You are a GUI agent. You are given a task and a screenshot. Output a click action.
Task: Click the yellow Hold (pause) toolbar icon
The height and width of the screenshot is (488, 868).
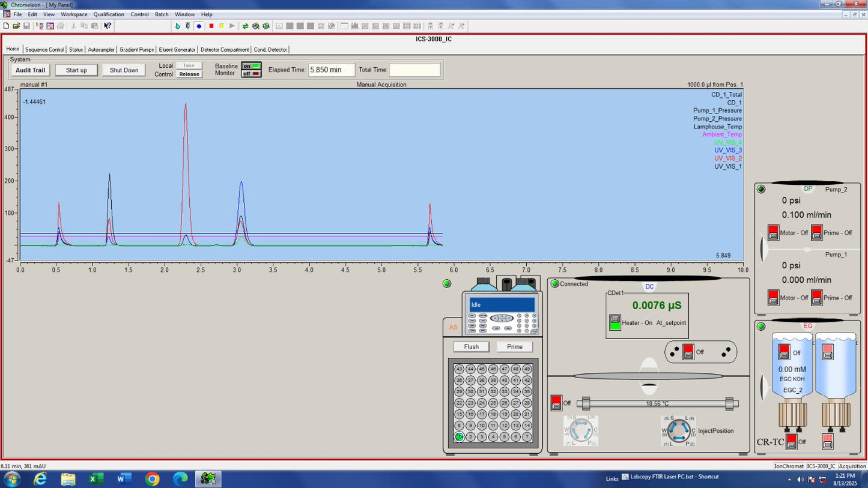(x=222, y=26)
